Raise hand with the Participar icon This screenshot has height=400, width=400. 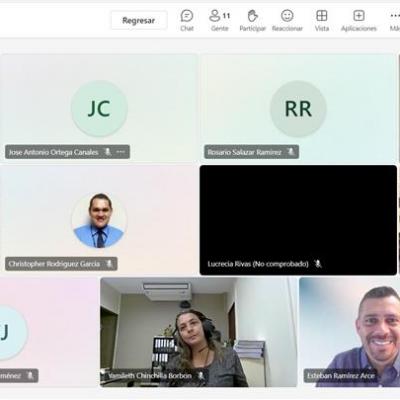coord(253,21)
